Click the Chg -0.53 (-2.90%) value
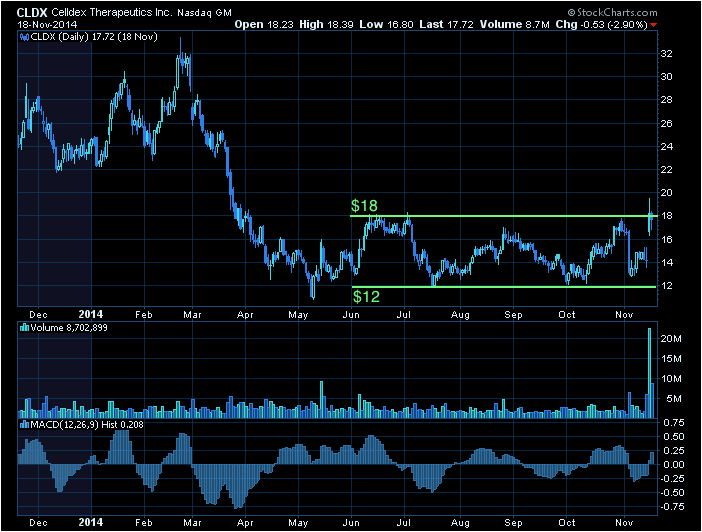Image resolution: width=702 pixels, height=532 pixels. (601, 25)
